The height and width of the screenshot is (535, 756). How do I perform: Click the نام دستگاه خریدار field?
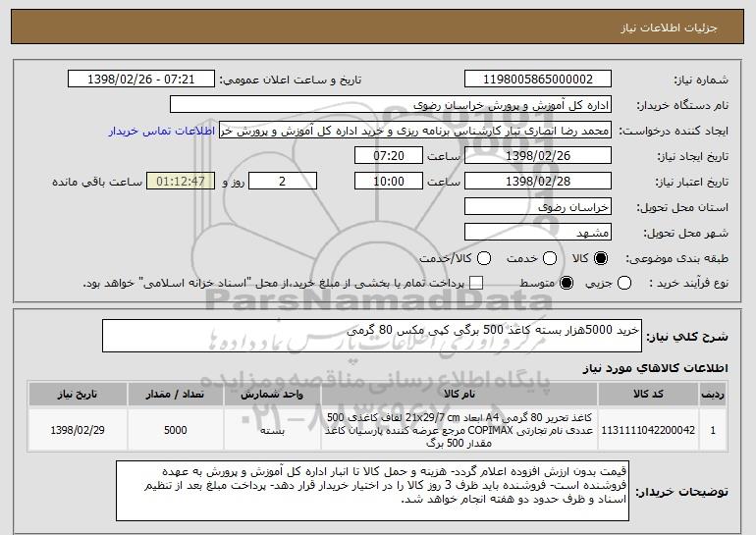(x=391, y=105)
